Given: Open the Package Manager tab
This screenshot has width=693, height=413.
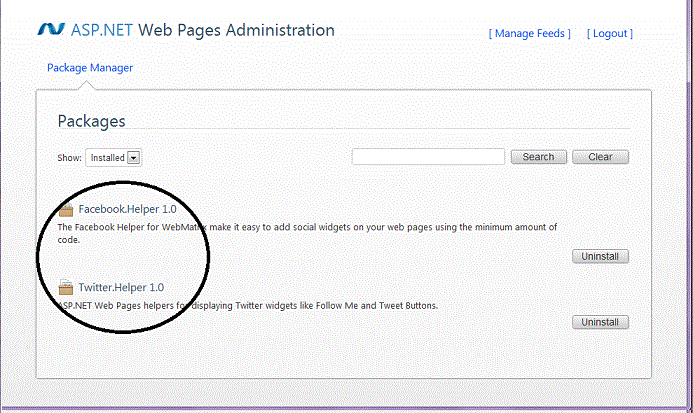Looking at the screenshot, I should (90, 68).
